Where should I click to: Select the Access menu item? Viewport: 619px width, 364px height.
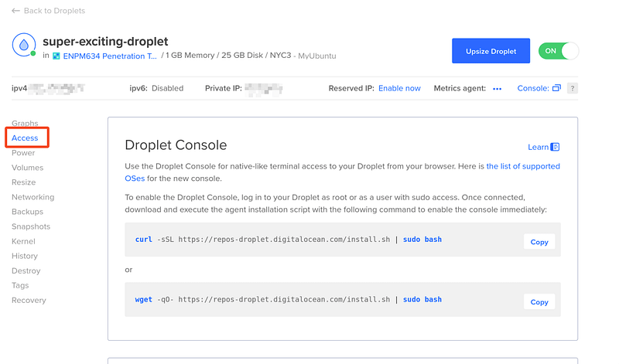(25, 138)
